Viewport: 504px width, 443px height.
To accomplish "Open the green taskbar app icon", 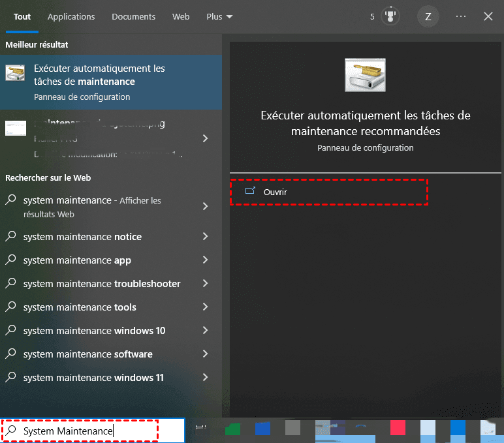I will pos(232,429).
